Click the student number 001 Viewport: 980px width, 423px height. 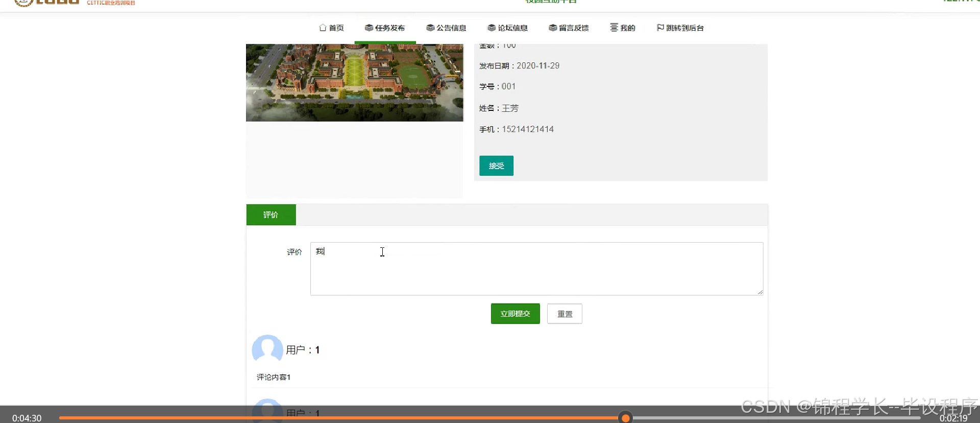(508, 87)
